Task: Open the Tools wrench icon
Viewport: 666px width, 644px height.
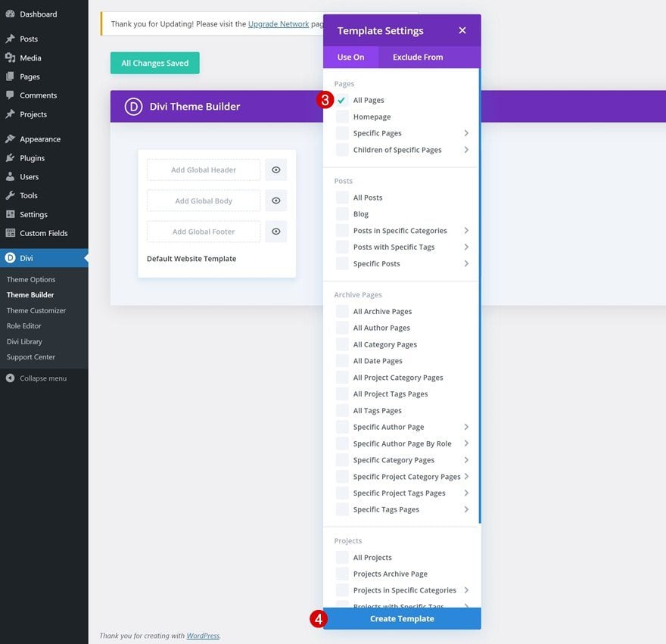Action: [10, 195]
